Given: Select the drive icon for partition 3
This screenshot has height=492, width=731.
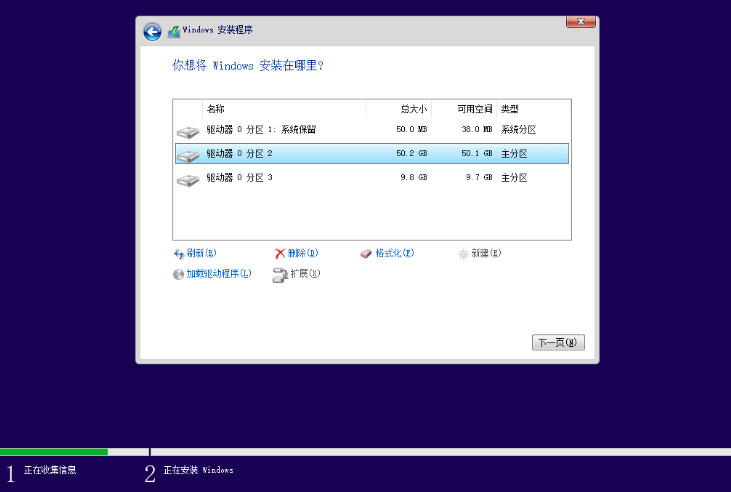Looking at the screenshot, I should pos(187,179).
